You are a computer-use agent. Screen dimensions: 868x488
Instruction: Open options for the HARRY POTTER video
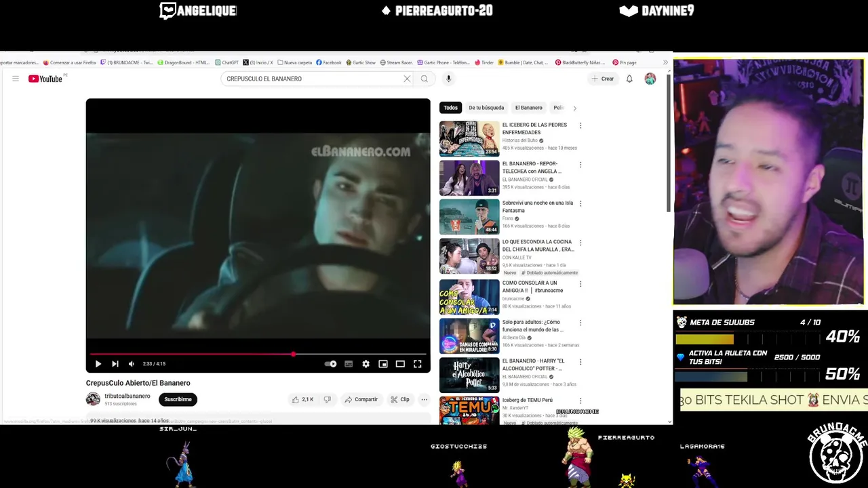click(x=580, y=362)
